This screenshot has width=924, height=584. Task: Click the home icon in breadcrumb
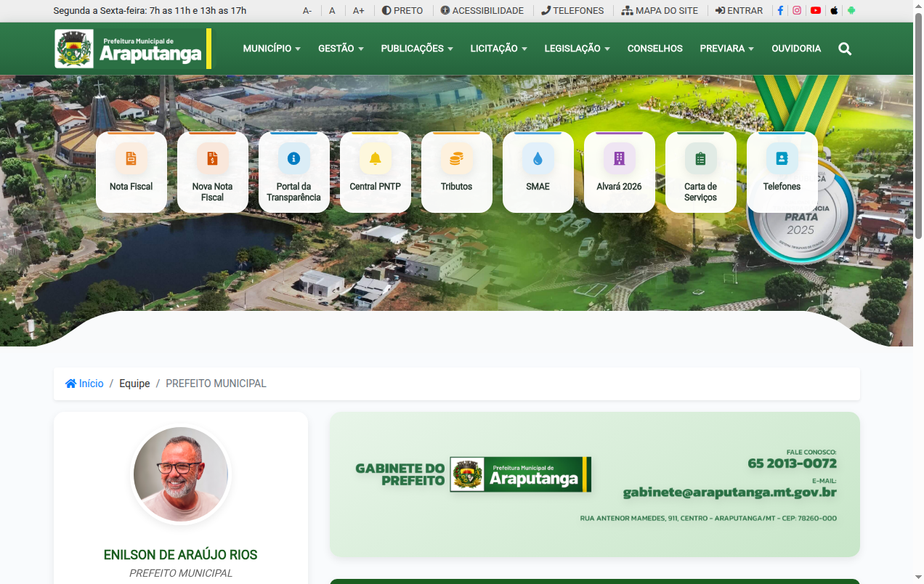70,384
